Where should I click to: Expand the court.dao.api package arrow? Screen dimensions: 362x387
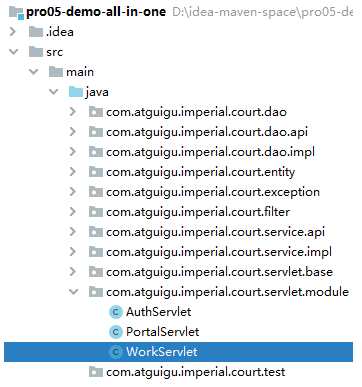tap(73, 132)
